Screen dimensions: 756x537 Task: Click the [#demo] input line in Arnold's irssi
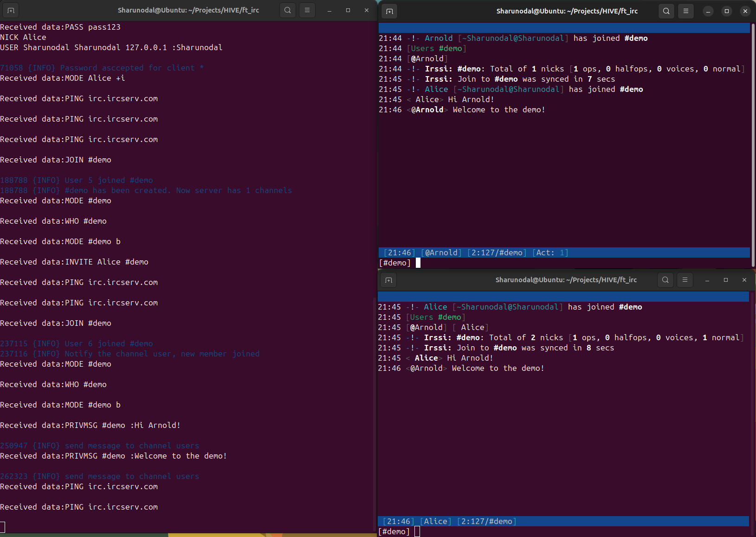564,263
